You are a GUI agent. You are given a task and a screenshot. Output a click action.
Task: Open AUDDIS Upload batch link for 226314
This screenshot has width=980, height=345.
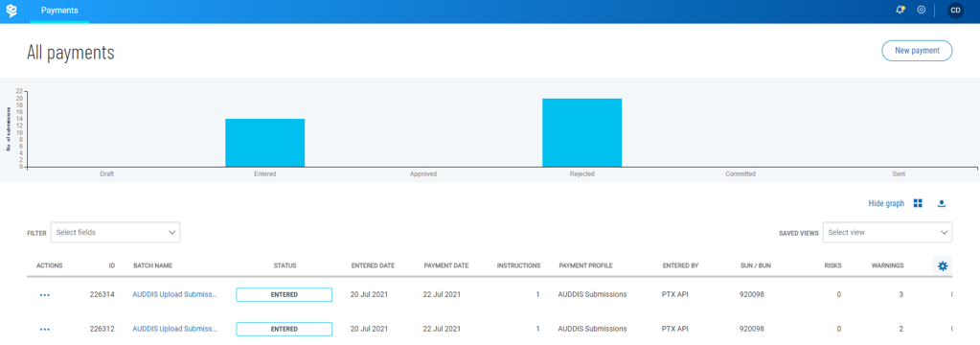tap(174, 294)
